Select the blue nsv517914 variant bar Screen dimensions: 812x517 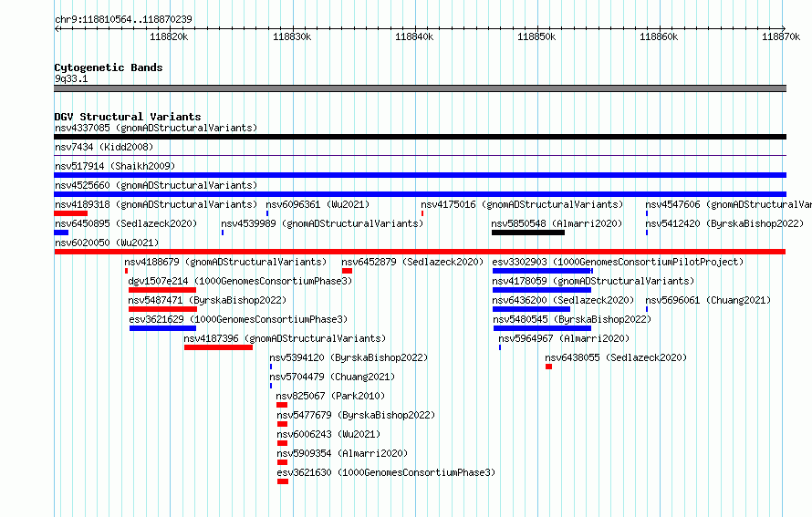point(420,175)
